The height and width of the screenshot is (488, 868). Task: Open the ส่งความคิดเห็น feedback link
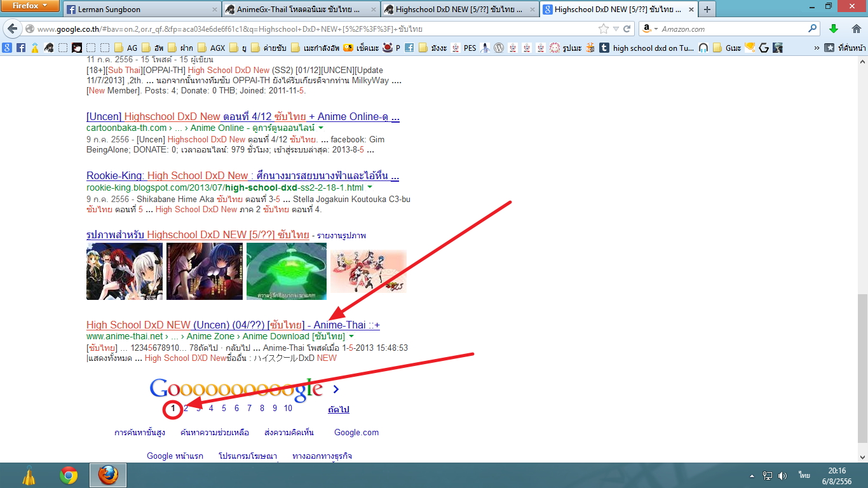[289, 433]
